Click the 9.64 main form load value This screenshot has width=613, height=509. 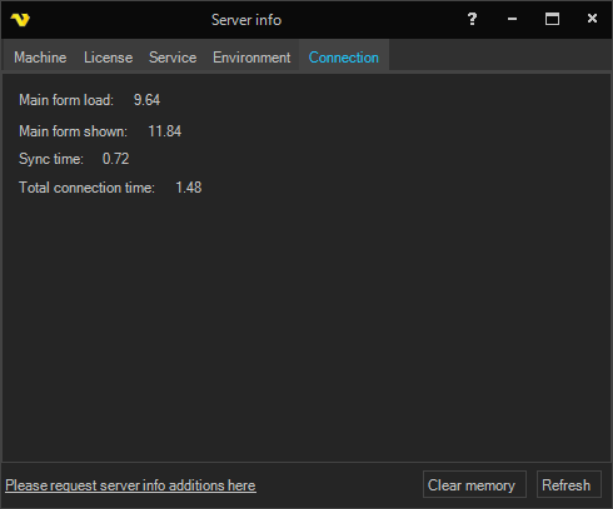[x=147, y=100]
